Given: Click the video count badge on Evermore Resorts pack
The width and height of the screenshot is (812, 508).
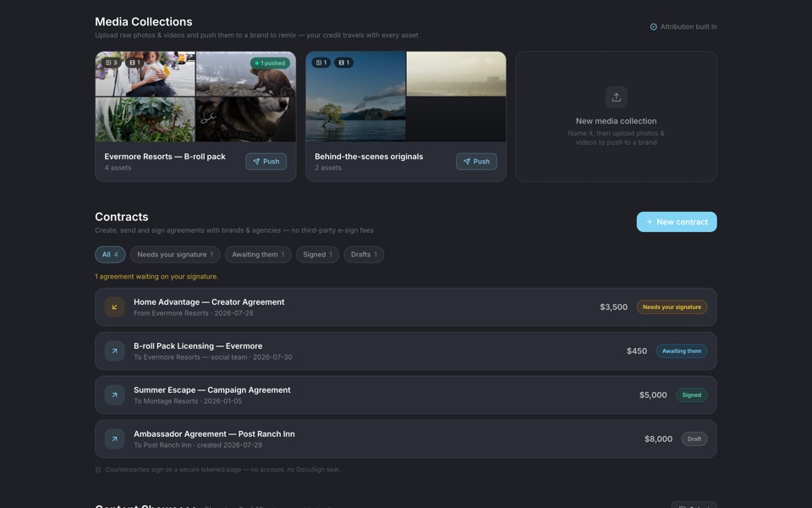Looking at the screenshot, I should (134, 63).
